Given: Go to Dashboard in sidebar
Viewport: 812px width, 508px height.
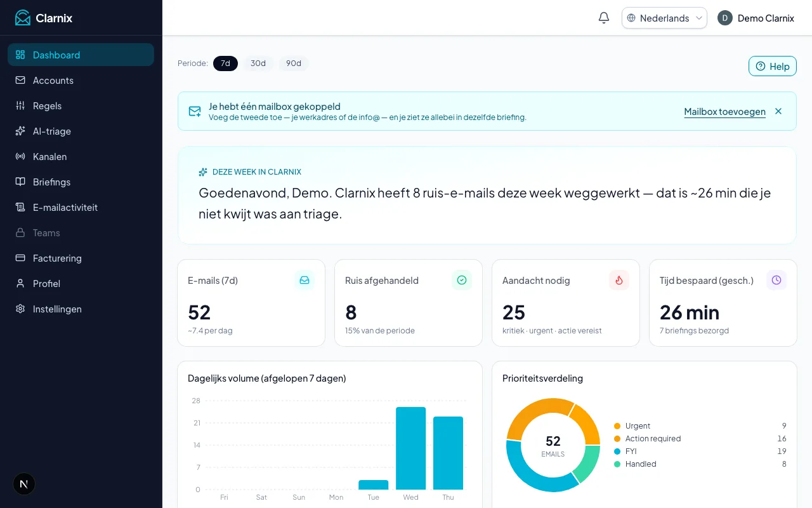Looking at the screenshot, I should [x=81, y=55].
